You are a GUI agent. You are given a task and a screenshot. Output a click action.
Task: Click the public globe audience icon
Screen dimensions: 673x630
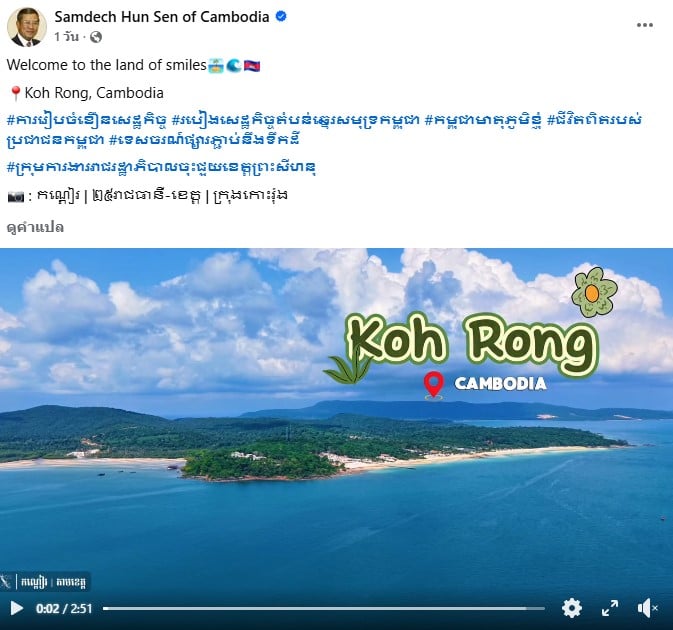tap(96, 37)
